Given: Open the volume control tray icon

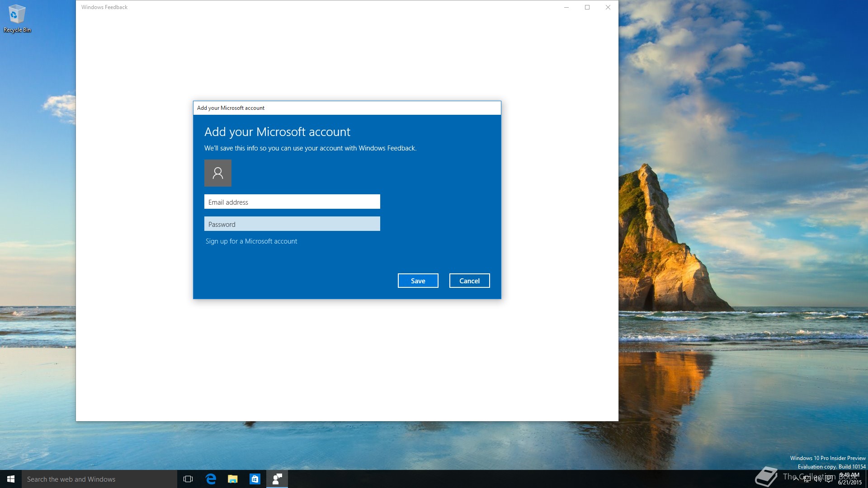Looking at the screenshot, I should 818,479.
